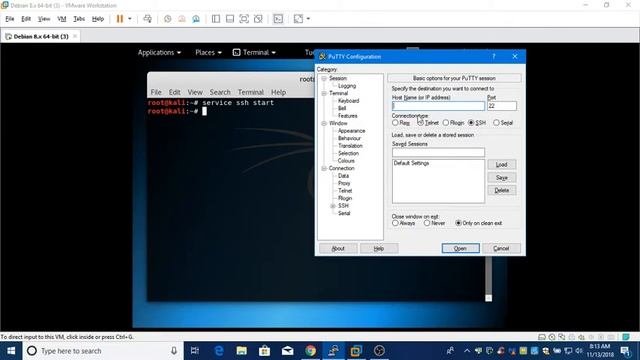640x360 pixels.
Task: Click the OBS Studio taskbar icon
Action: 379,351
